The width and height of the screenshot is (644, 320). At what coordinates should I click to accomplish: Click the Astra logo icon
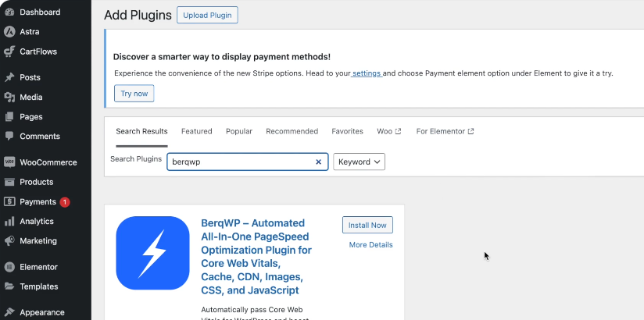coord(9,31)
